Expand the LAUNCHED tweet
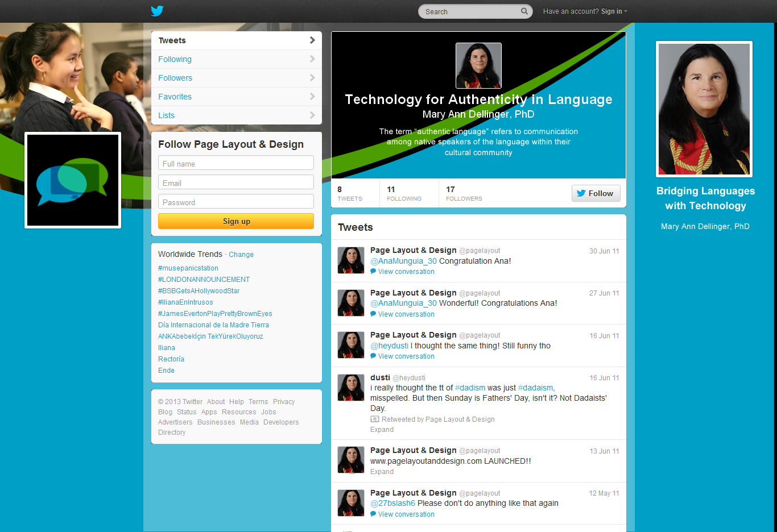 [x=382, y=472]
